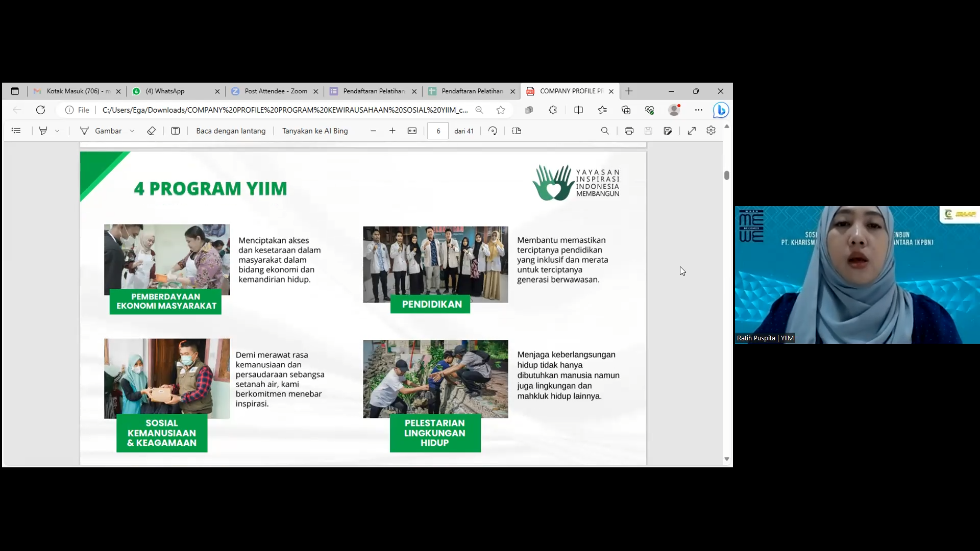Toggle page view layout button
This screenshot has width=980, height=551.
click(517, 131)
